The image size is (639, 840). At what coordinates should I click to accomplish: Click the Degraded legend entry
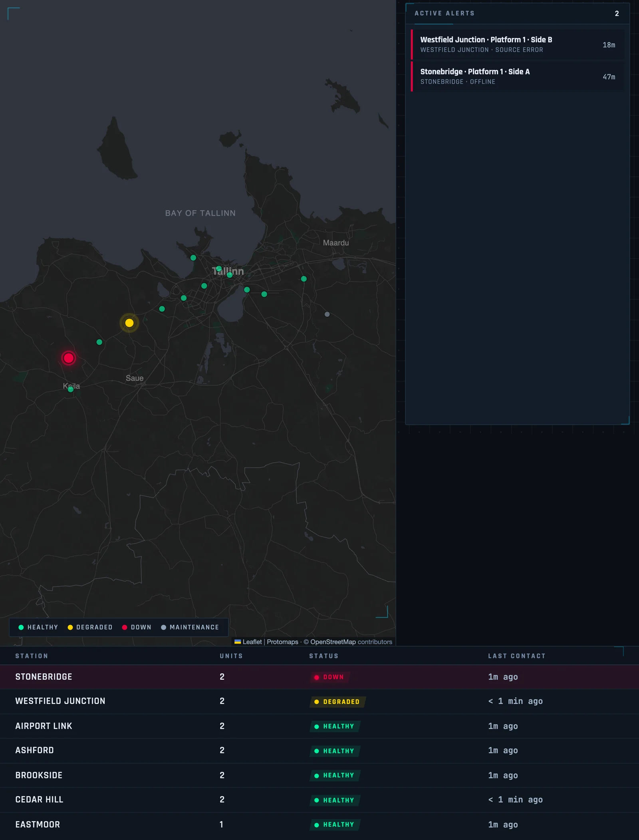pos(90,627)
